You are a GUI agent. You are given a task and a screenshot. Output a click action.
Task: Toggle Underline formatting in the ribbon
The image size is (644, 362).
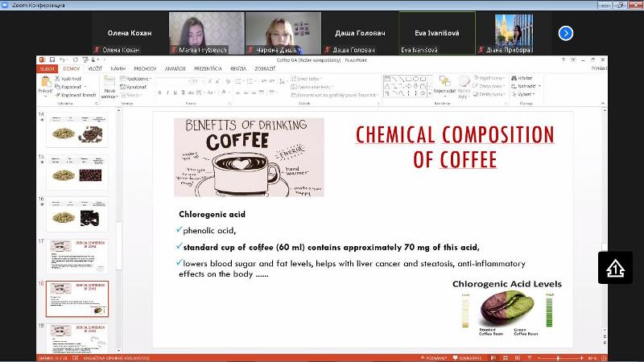175,93
